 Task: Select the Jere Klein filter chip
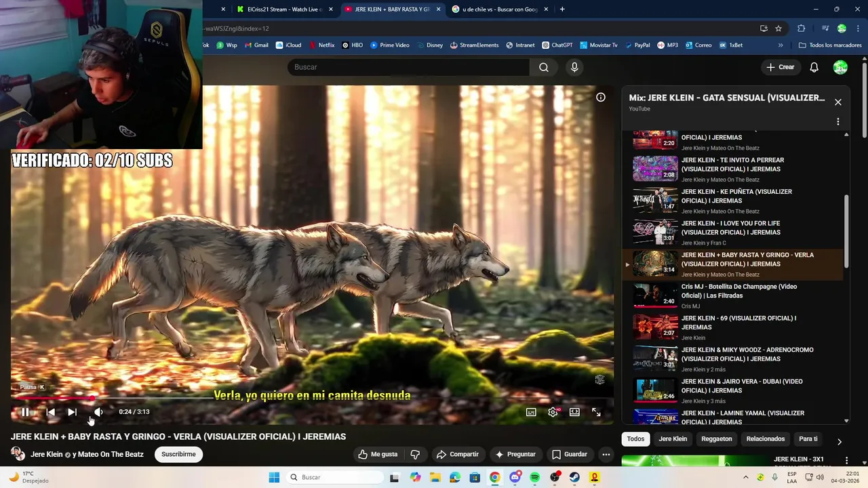[x=673, y=439]
